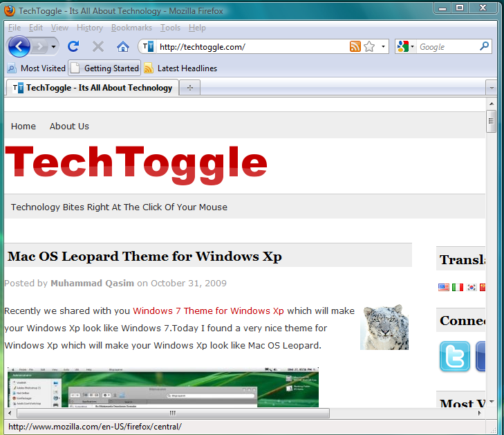Viewport: 504px width, 435px height.
Task: Open Mac OS Leopard Theme article title
Action: click(x=144, y=257)
